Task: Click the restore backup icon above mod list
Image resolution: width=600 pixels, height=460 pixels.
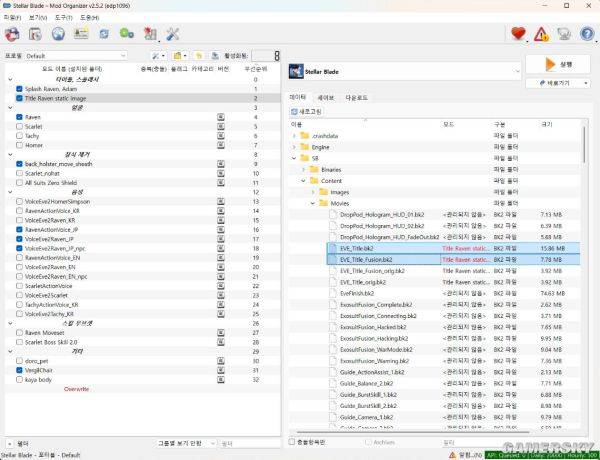Action: [x=199, y=56]
